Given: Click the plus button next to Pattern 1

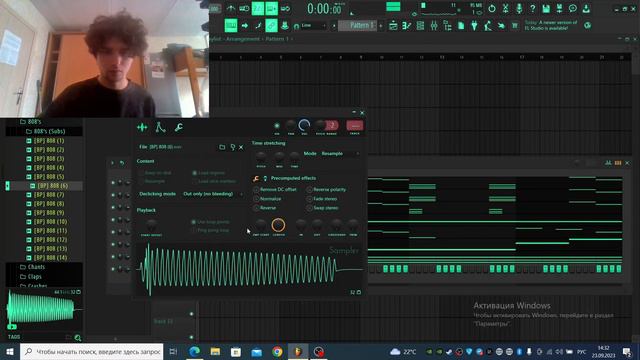Looking at the screenshot, I should 381,26.
